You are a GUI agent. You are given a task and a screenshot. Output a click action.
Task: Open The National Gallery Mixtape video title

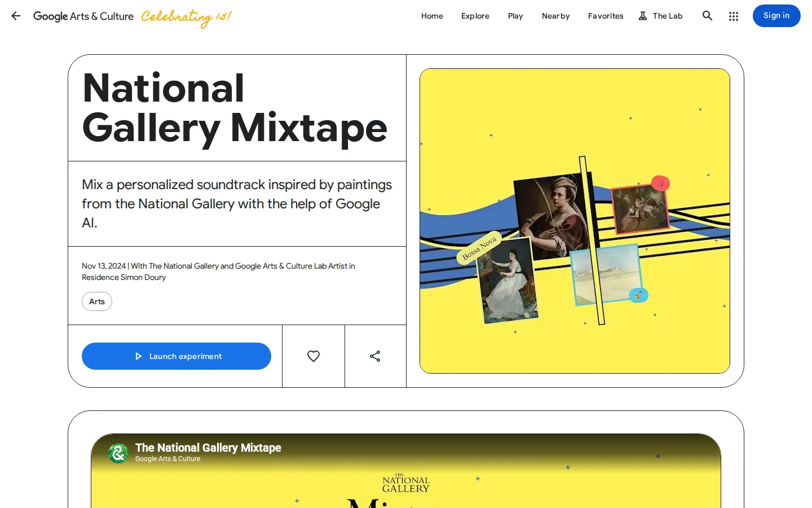(208, 448)
